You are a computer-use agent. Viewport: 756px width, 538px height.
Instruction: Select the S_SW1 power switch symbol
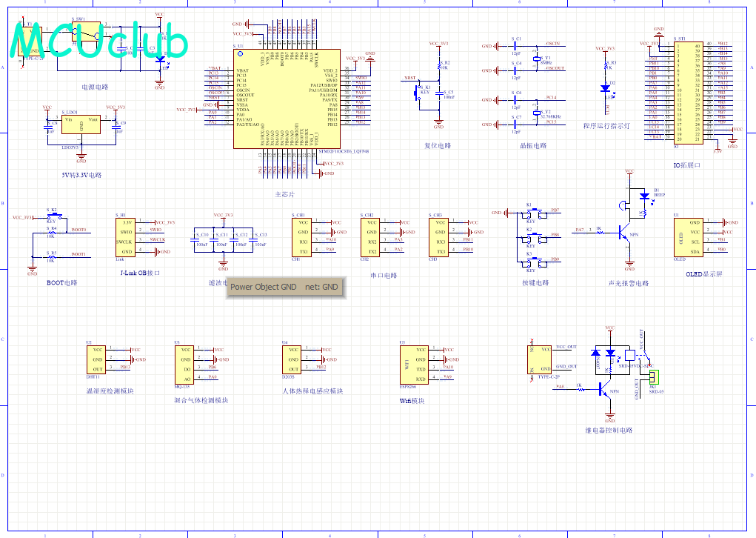coord(87,33)
